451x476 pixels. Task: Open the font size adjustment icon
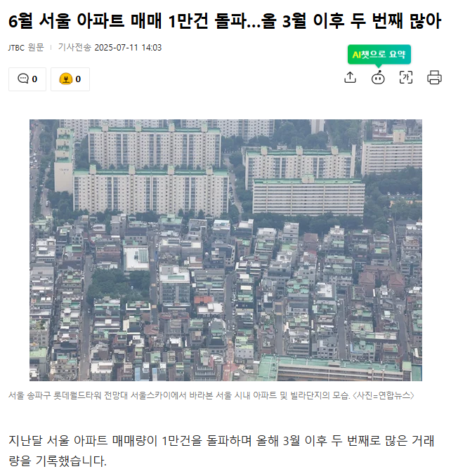(x=406, y=77)
